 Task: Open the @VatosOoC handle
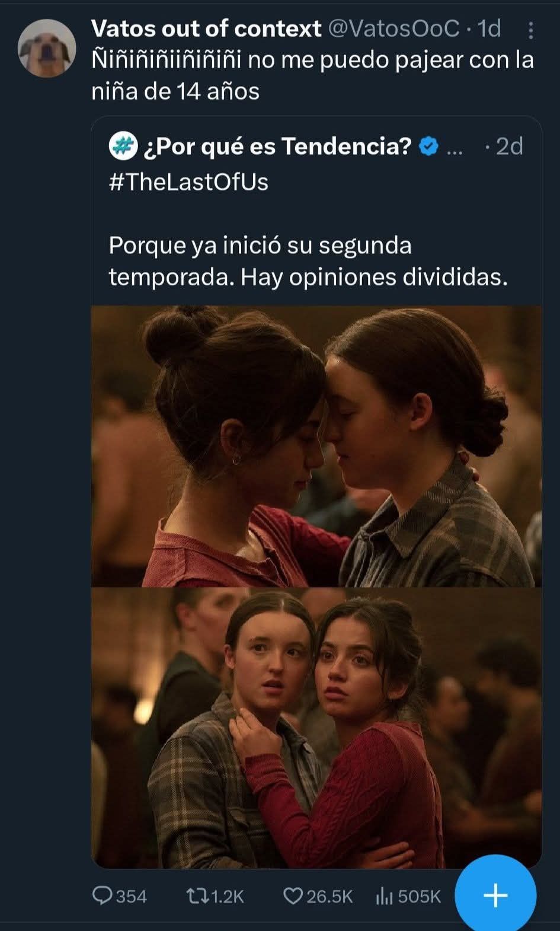point(393,28)
